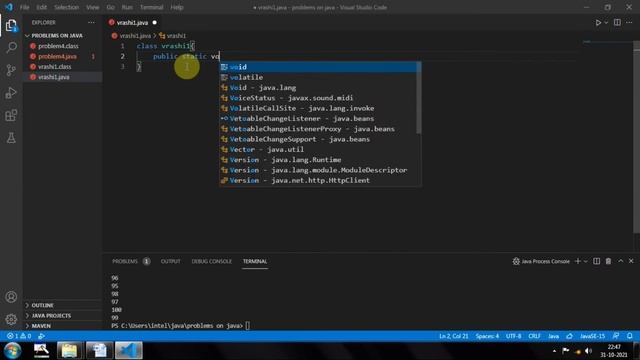Click 'UTF-8' encoding in status bar
The image size is (640, 360).
click(513, 336)
